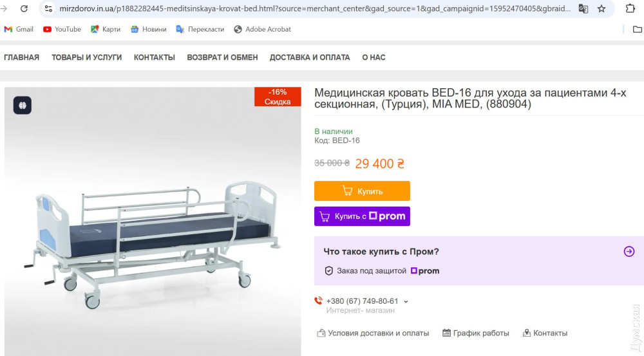Open the browser extensions puzzle icon
This screenshot has height=356, width=644.
[630, 9]
